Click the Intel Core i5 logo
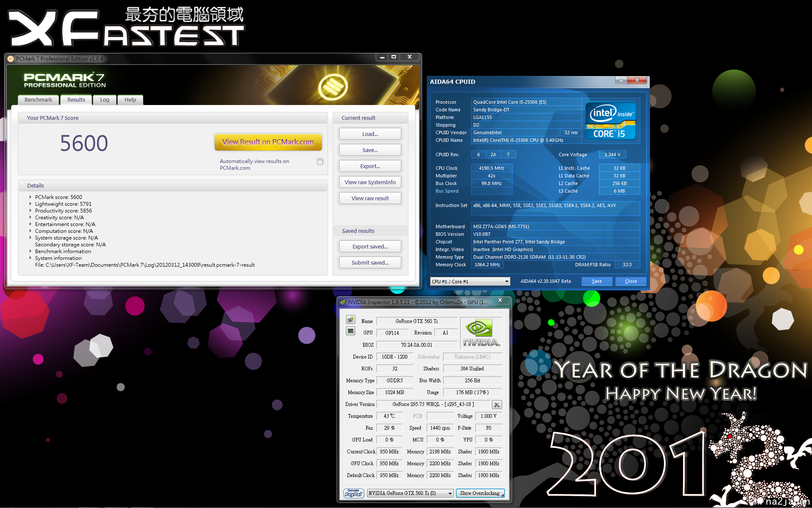Screen dimensions: 812x508 pyautogui.click(x=611, y=121)
